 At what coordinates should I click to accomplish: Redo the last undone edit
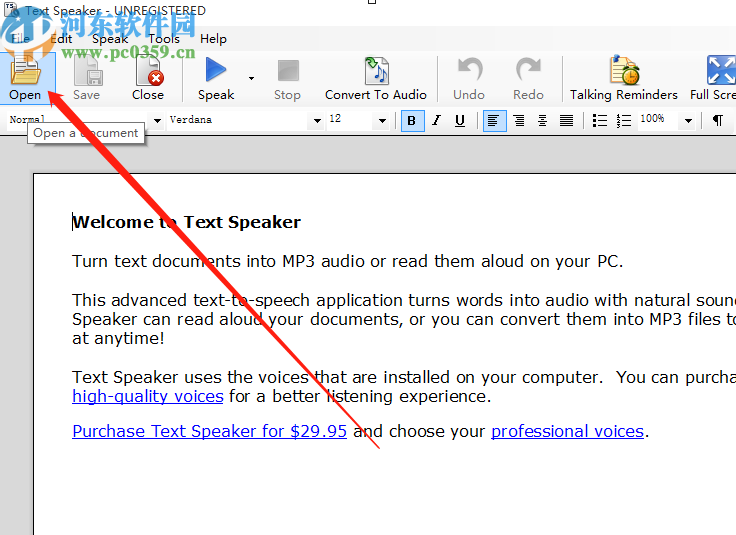tap(528, 78)
